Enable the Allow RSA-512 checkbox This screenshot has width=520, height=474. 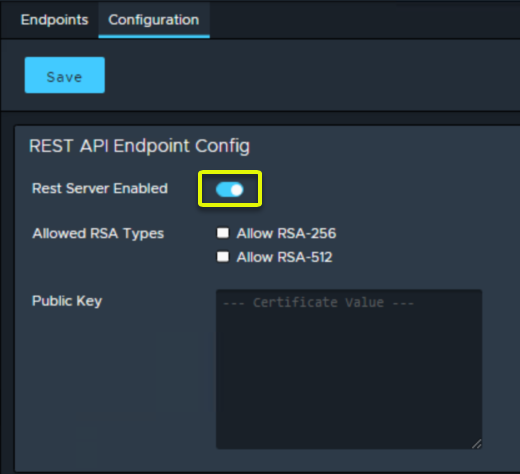pyautogui.click(x=223, y=257)
